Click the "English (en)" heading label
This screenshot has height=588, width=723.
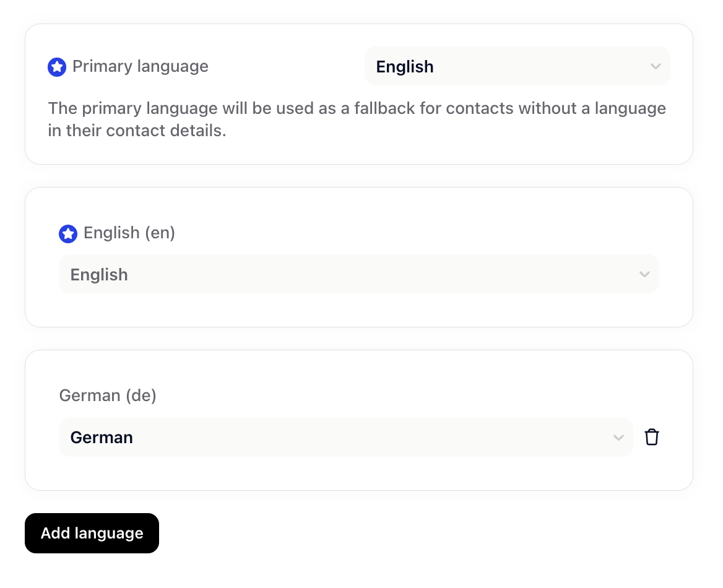coord(129,233)
